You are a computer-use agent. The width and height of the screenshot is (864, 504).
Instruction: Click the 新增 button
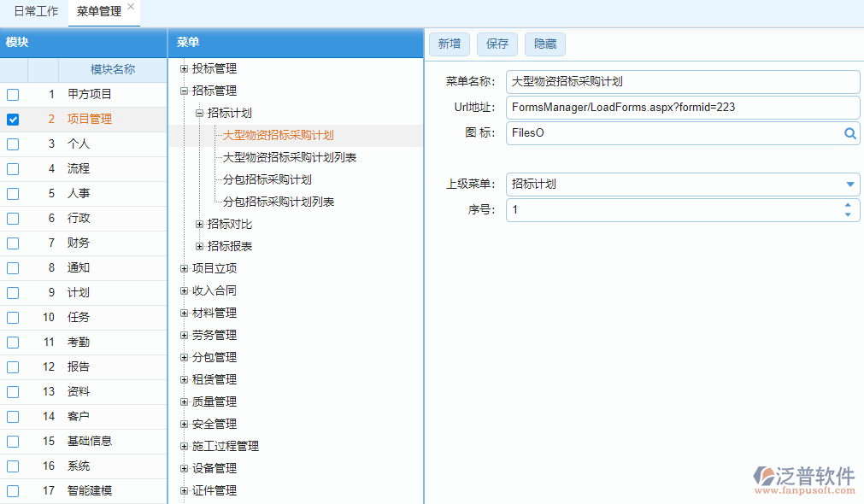click(x=449, y=44)
